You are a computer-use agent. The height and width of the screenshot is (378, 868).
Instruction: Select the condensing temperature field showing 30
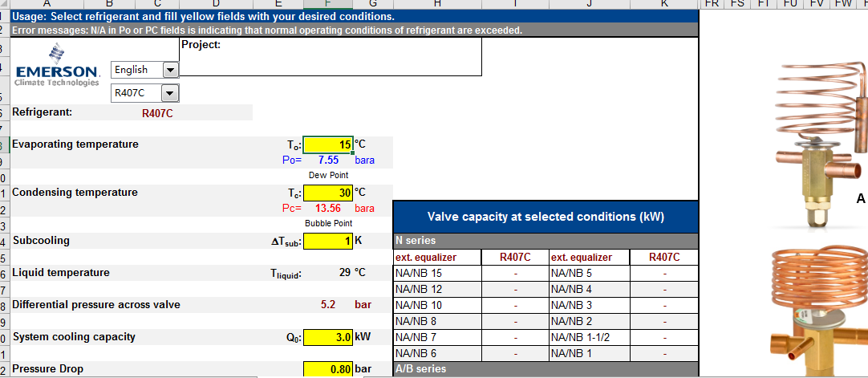tap(328, 193)
